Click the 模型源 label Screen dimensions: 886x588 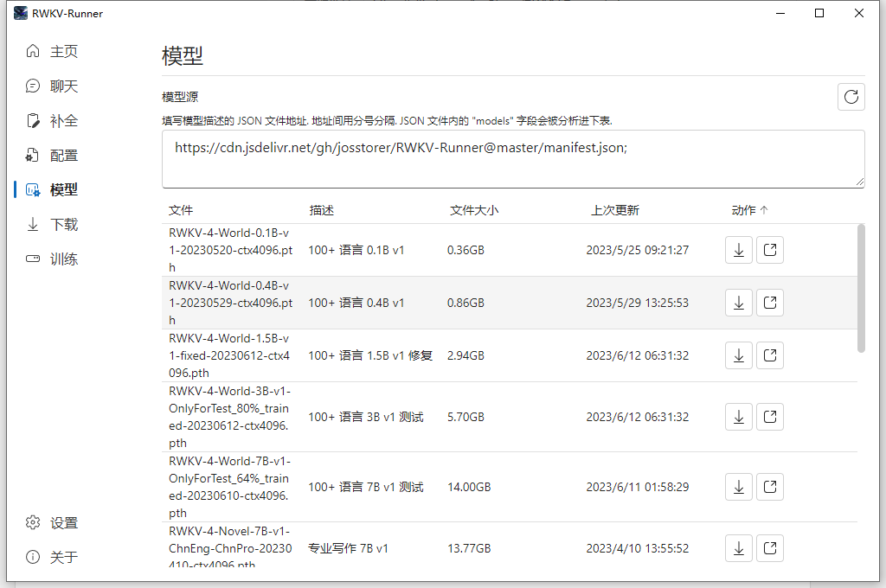pos(180,97)
